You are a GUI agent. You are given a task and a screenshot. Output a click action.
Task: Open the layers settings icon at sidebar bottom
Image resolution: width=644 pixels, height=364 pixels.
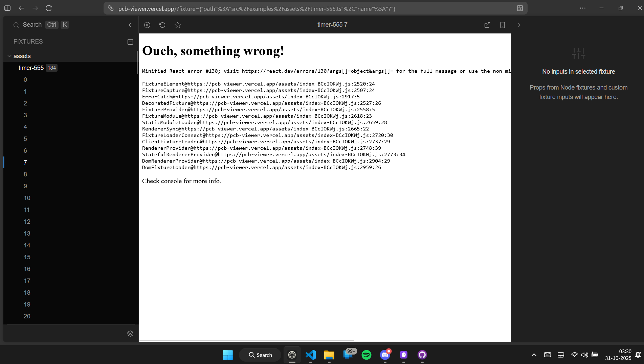point(130,334)
